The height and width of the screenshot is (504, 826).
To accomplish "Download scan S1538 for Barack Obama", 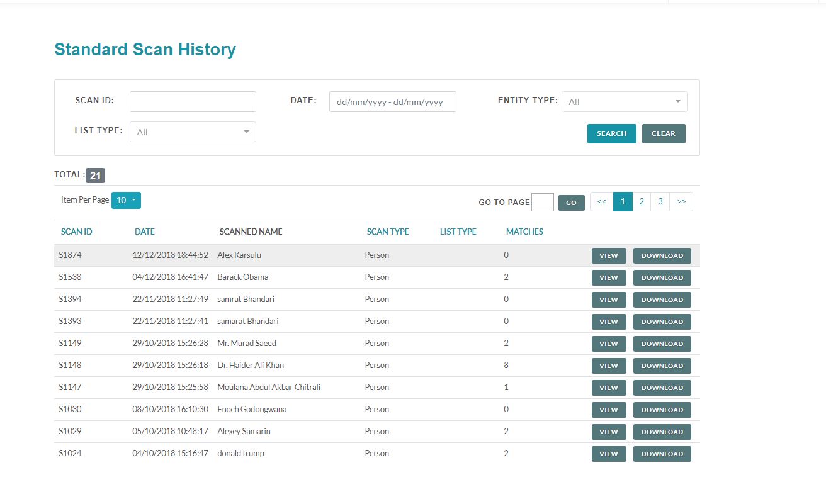I will (x=662, y=277).
